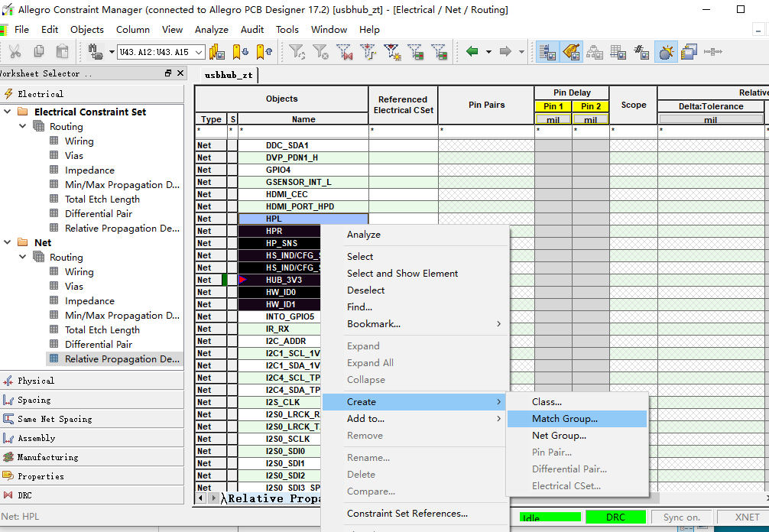The image size is (769, 532).
Task: Toggle the highlighted list-with-chip toolbar button
Action: coord(547,51)
